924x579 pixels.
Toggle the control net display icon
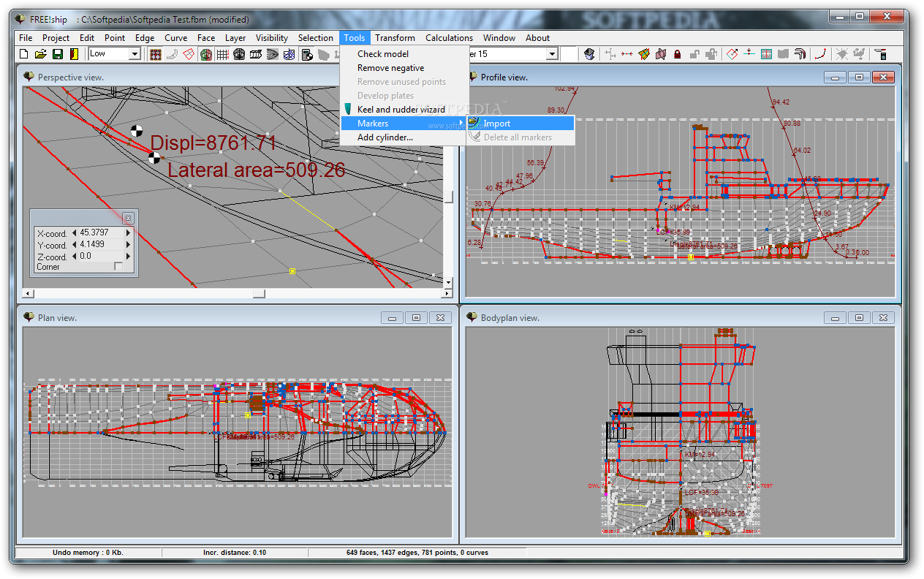[x=156, y=54]
